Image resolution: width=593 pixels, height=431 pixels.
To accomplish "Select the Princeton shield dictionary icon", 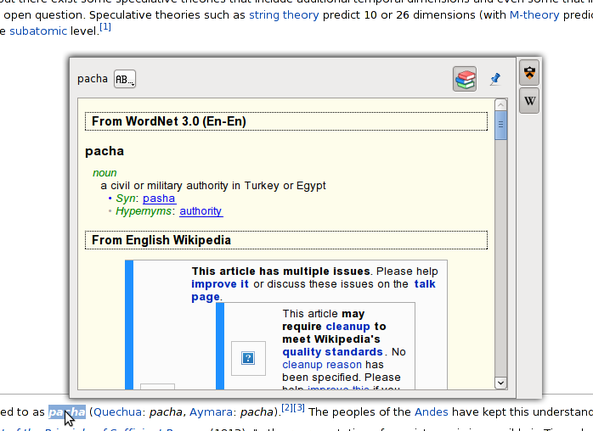I will click(529, 72).
